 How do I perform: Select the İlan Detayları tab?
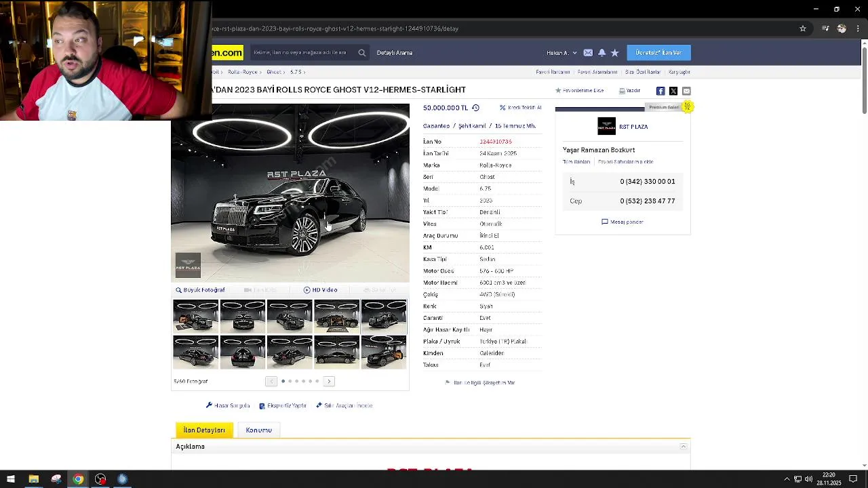(204, 430)
